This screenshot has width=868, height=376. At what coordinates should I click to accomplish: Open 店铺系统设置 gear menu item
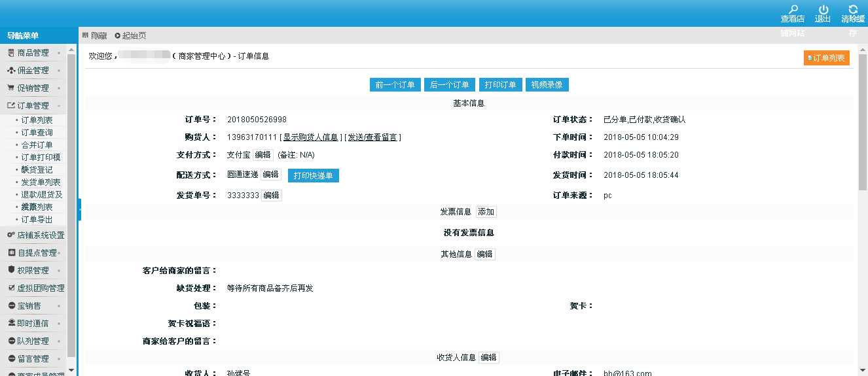tap(39, 235)
